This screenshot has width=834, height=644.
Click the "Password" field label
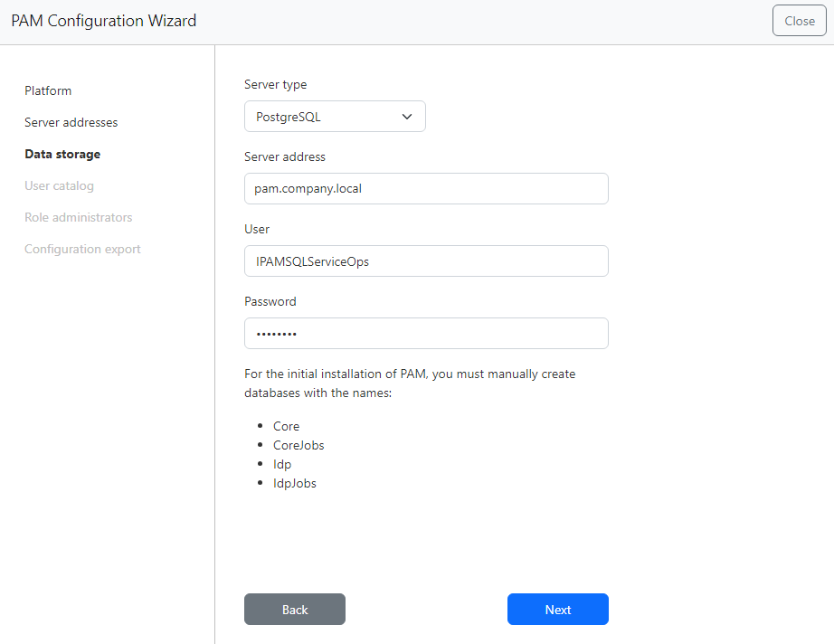270,301
